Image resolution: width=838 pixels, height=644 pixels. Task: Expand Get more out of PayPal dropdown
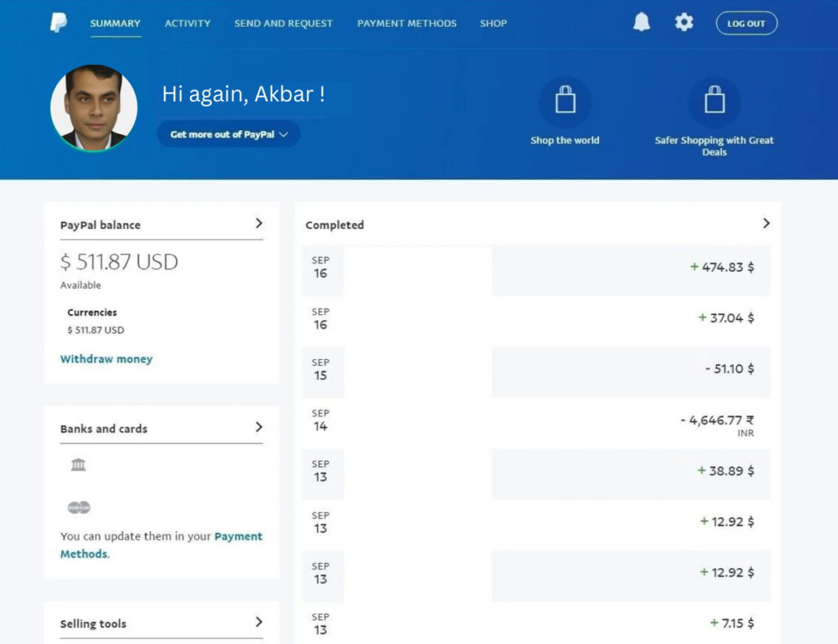pos(229,134)
